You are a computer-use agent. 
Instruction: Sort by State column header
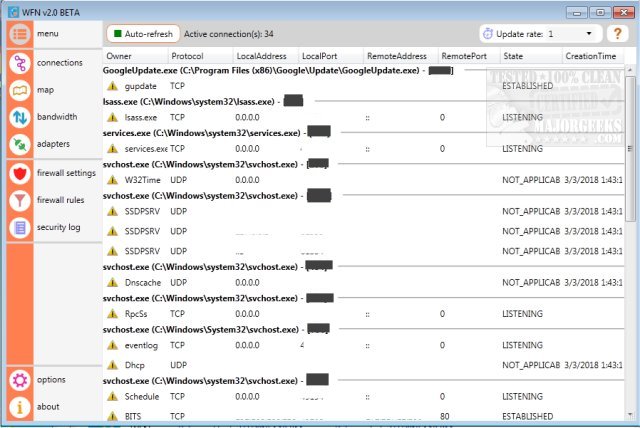click(531, 56)
